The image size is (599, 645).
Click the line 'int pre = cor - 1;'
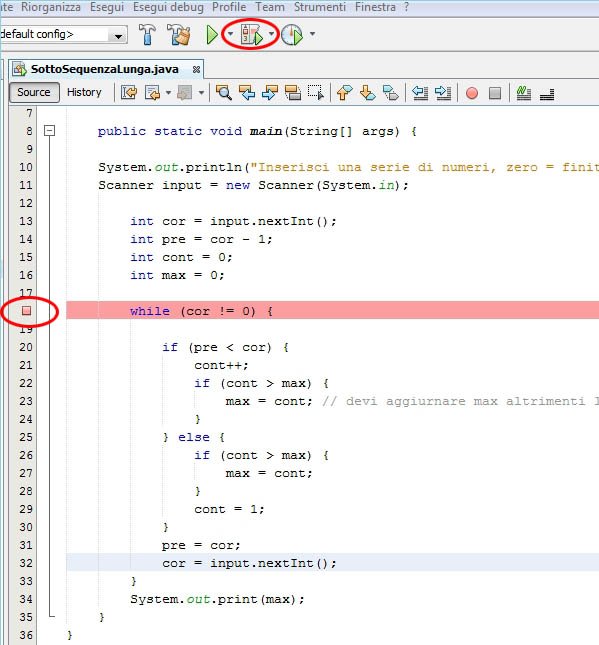(x=201, y=239)
